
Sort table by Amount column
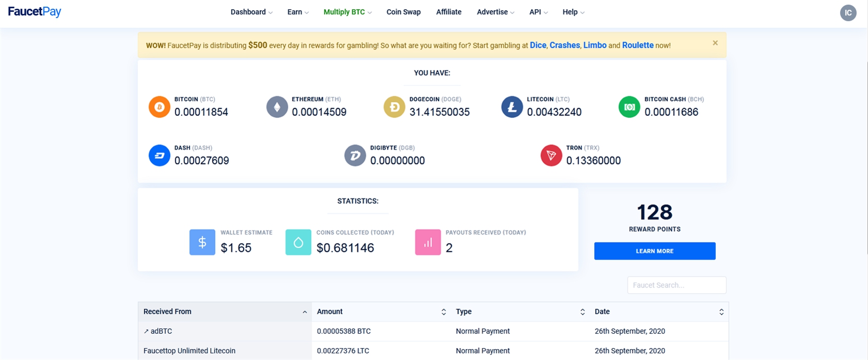381,312
